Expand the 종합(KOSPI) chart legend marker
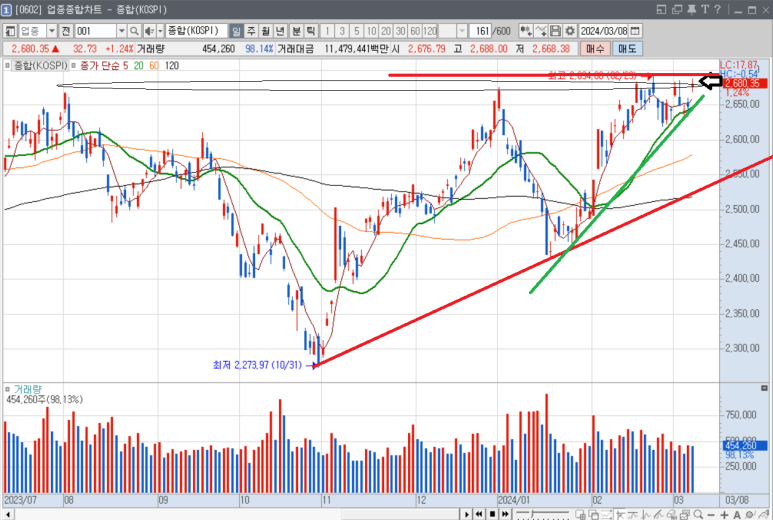This screenshot has height=520, width=773. (7, 65)
